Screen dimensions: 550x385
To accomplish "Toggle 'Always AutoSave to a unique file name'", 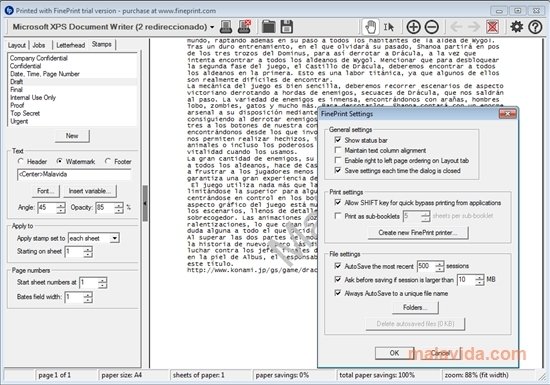I will [337, 293].
